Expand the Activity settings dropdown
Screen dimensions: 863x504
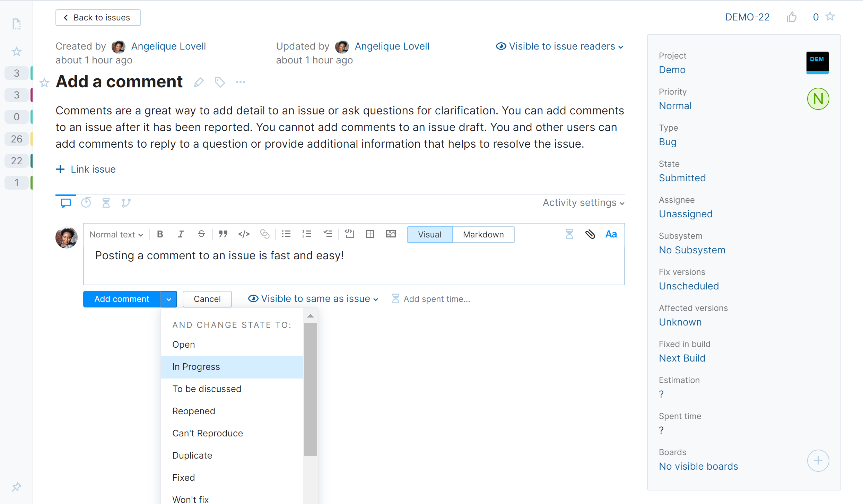click(x=583, y=203)
